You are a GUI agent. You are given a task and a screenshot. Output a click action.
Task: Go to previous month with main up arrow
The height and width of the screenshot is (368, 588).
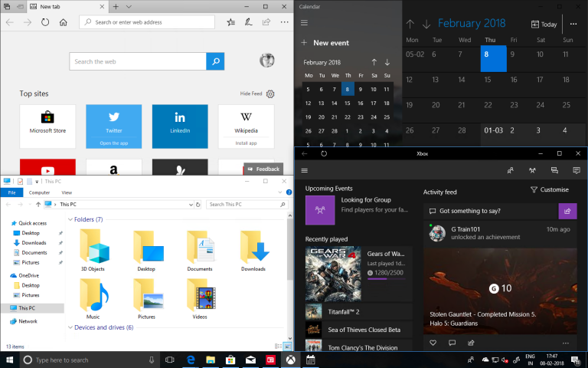click(410, 24)
